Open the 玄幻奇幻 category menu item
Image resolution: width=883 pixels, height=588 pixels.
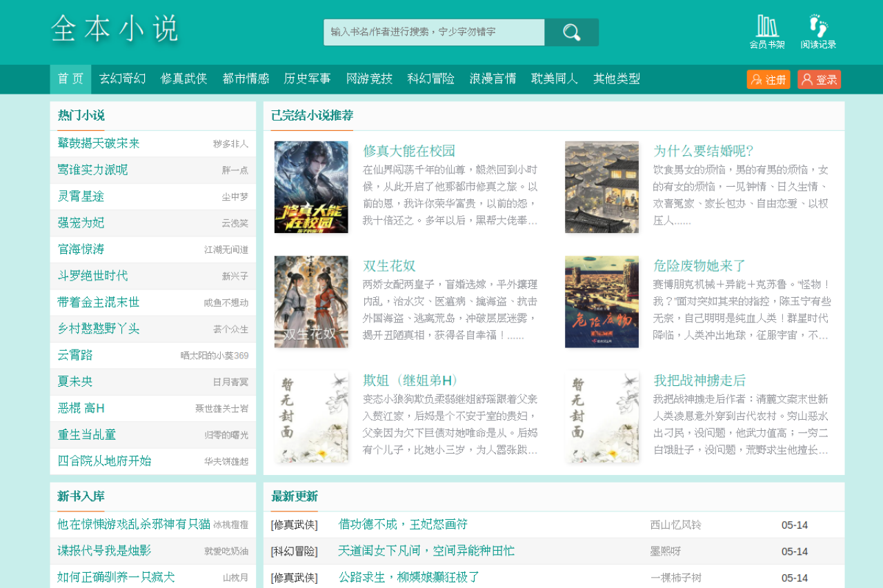coord(122,79)
